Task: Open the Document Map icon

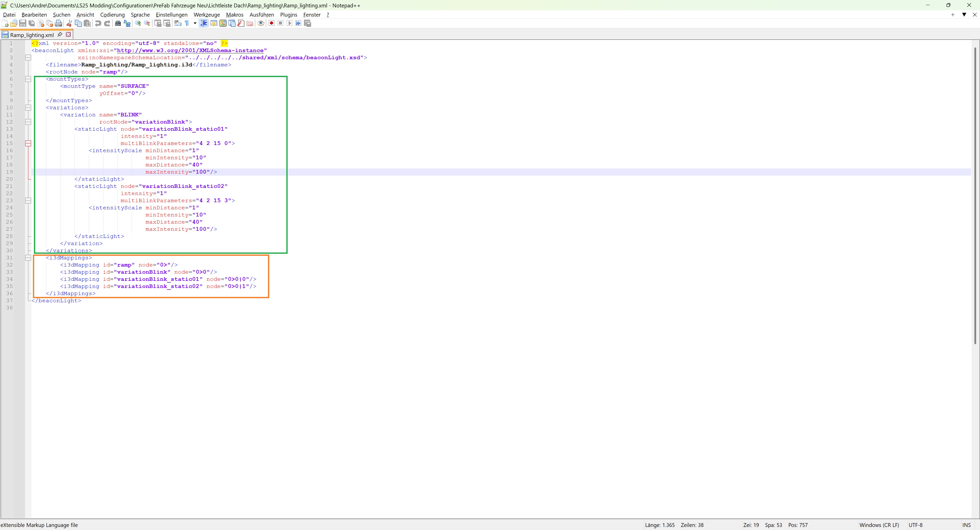Action: click(223, 23)
